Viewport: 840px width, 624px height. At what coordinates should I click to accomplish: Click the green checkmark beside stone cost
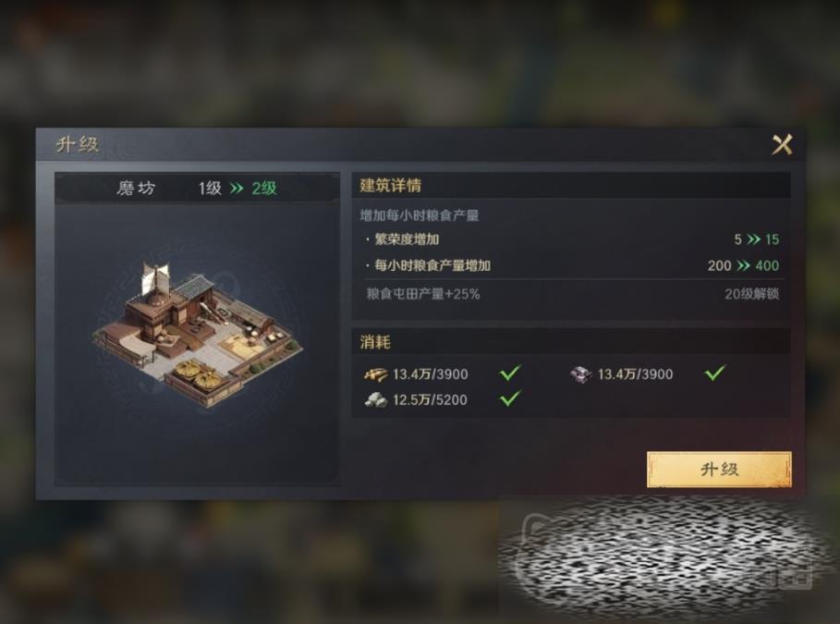(510, 398)
